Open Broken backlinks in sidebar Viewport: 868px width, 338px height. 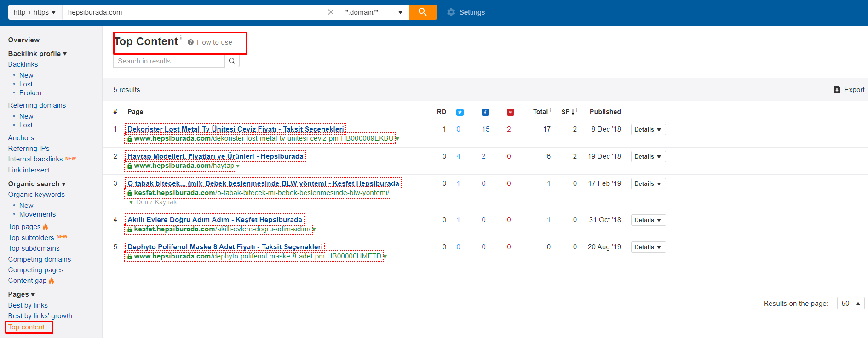(x=30, y=93)
